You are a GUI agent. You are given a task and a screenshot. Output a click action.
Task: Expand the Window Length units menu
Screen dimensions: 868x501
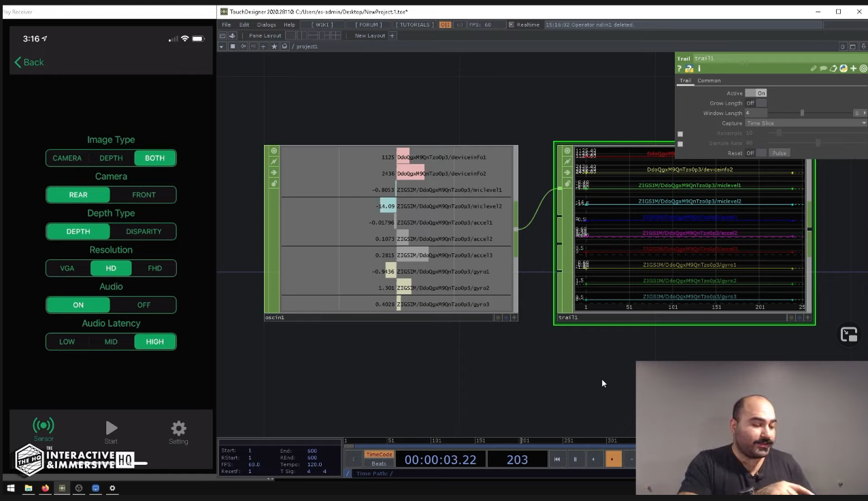click(x=861, y=113)
